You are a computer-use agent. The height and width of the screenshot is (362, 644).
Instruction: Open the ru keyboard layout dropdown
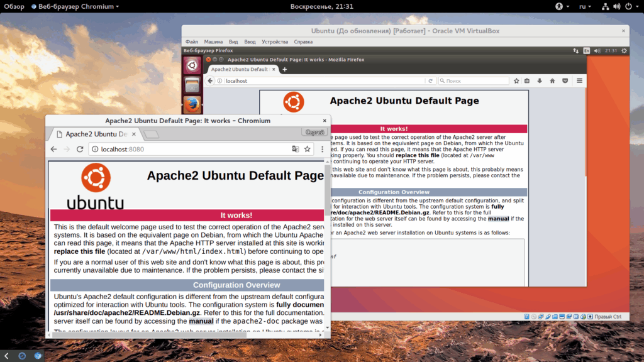(x=586, y=6)
